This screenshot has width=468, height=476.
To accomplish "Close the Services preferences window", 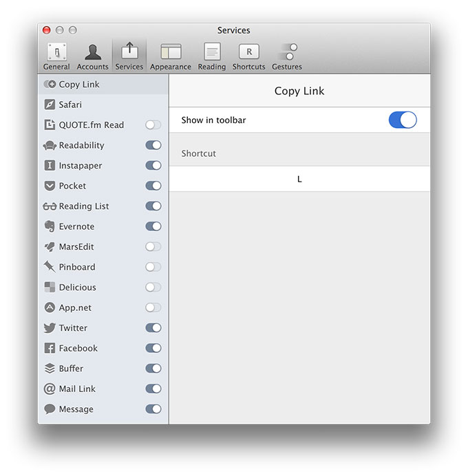I will tap(47, 30).
